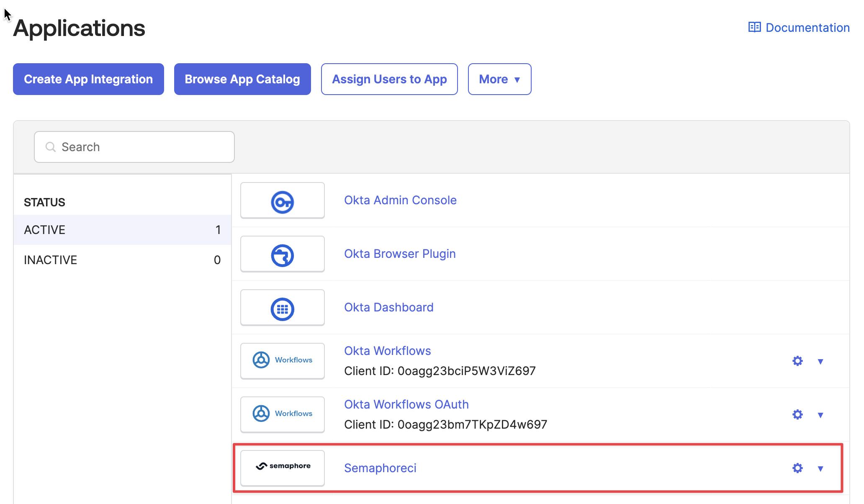This screenshot has height=504, width=864.
Task: Open the Okta Workflows link
Action: pyautogui.click(x=388, y=351)
